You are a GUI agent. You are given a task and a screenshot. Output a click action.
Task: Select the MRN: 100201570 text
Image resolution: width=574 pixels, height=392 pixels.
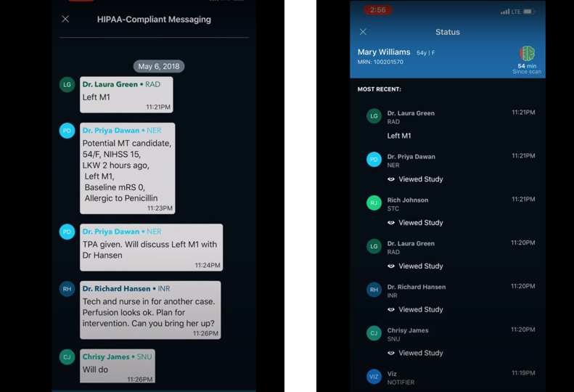pyautogui.click(x=380, y=62)
